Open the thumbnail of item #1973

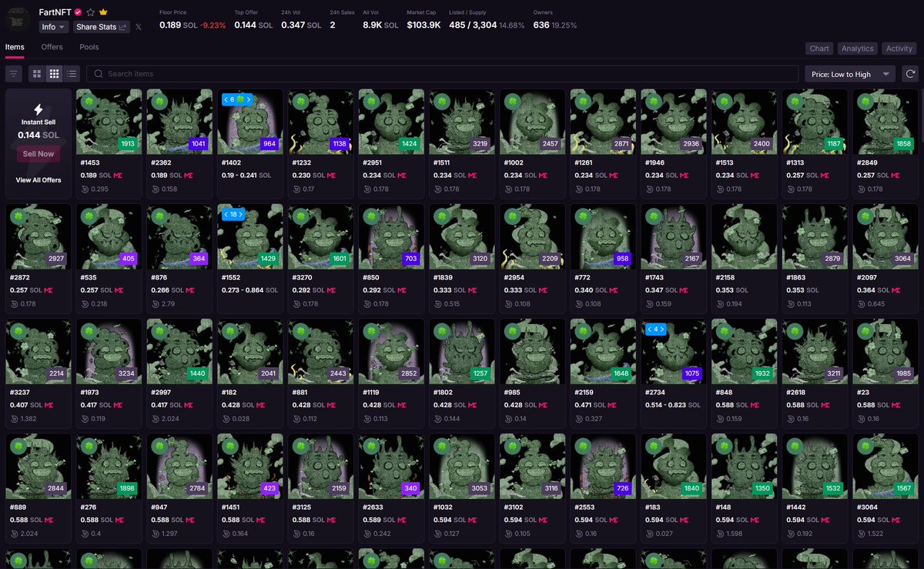pyautogui.click(x=108, y=351)
